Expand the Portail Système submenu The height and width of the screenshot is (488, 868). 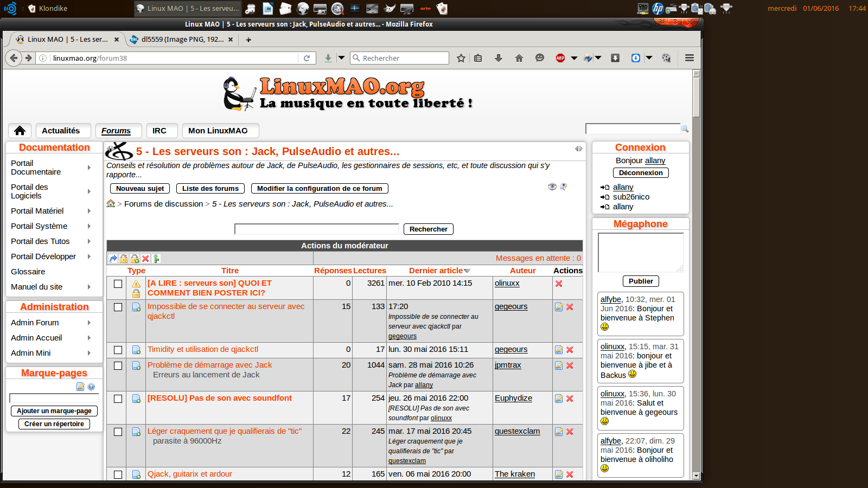point(89,226)
